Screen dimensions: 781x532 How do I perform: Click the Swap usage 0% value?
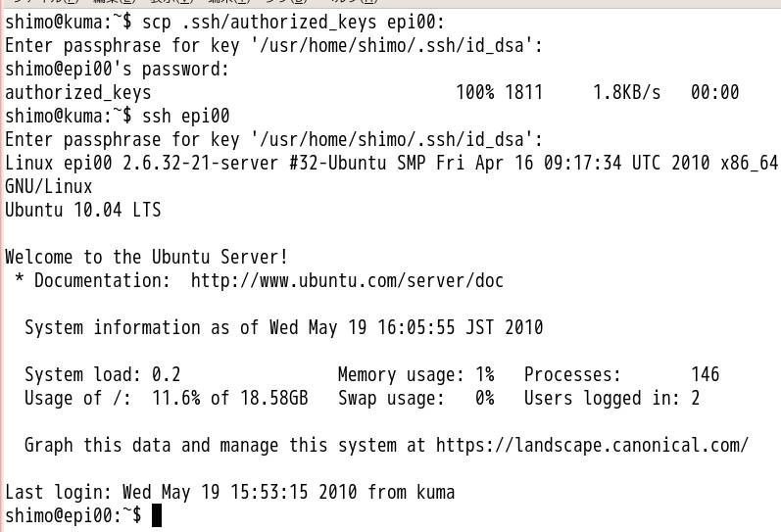tap(484, 399)
